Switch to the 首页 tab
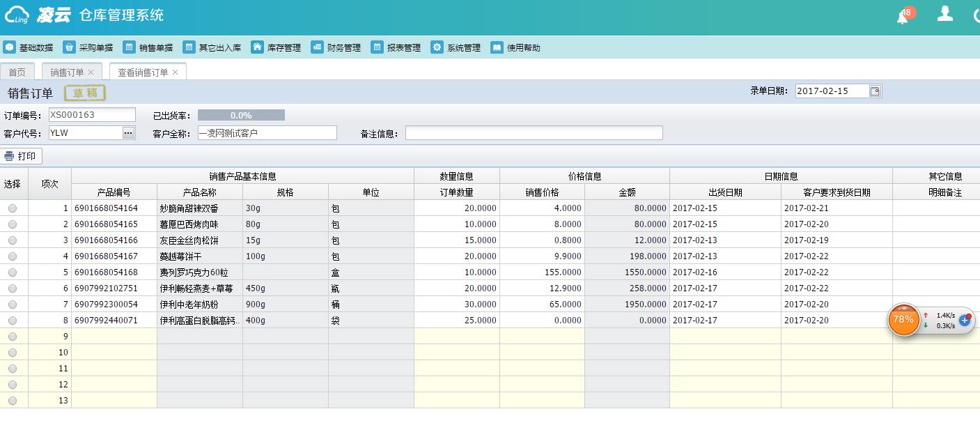 [17, 72]
